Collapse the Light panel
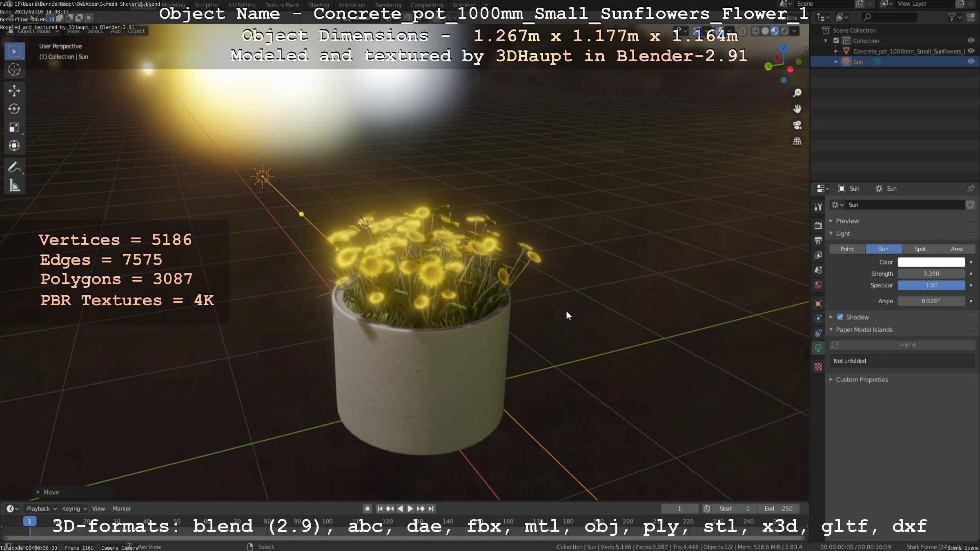 tap(843, 233)
